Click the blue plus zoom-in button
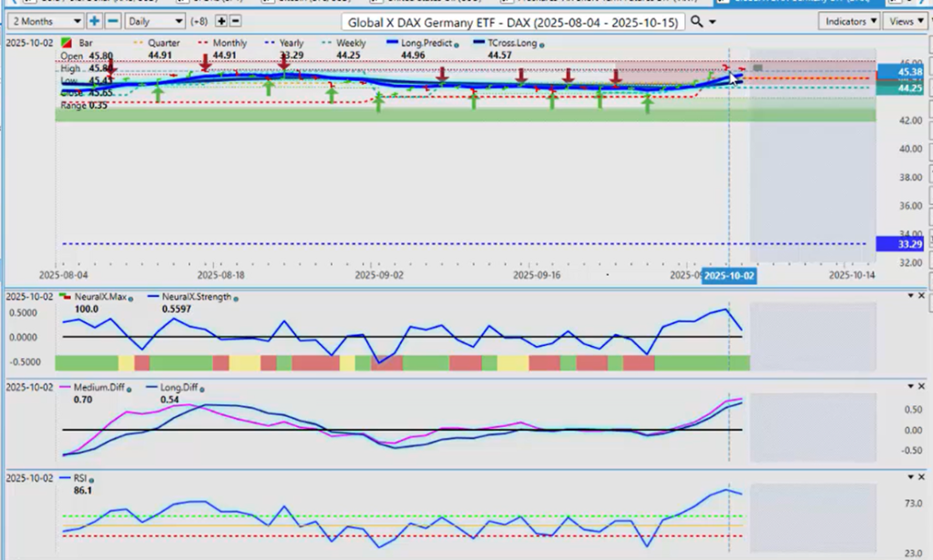Screen dimensions: 933x560 point(94,21)
